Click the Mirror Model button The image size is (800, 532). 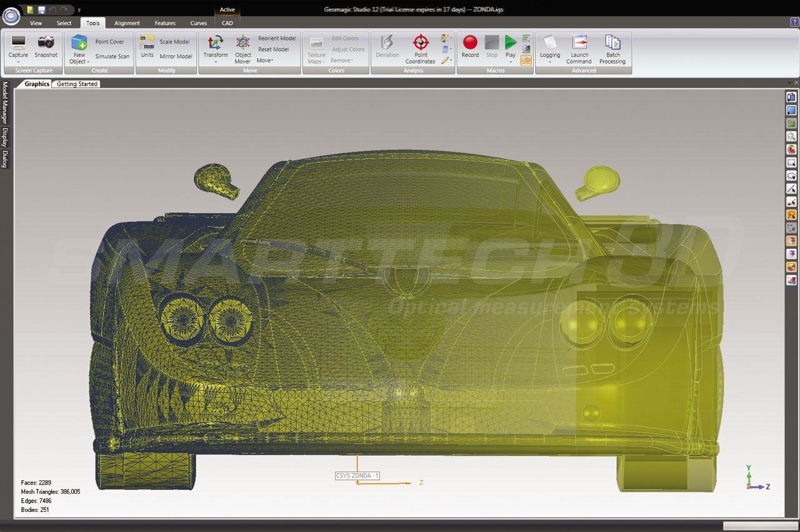(176, 56)
